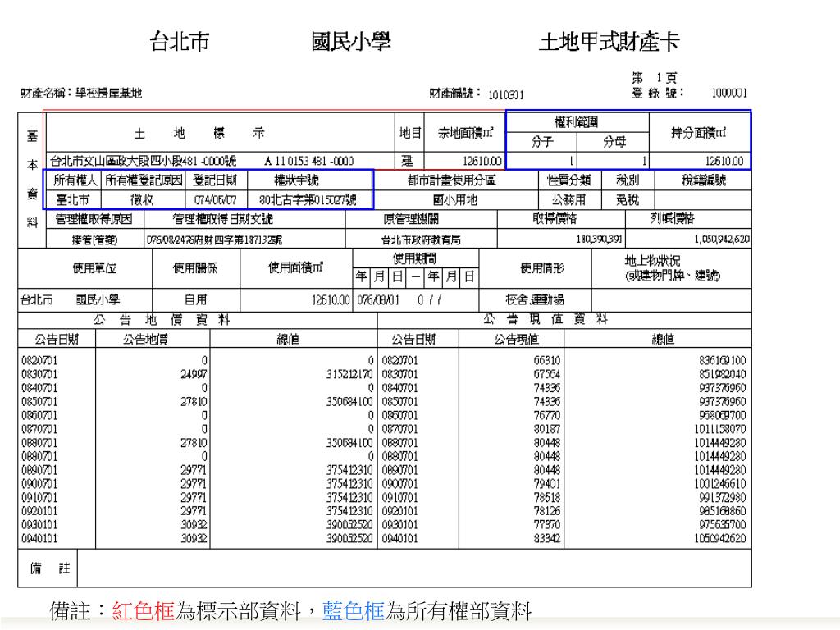Select the 持分面積㎡ header
Image resolution: width=840 pixels, height=630 pixels.
(x=699, y=132)
